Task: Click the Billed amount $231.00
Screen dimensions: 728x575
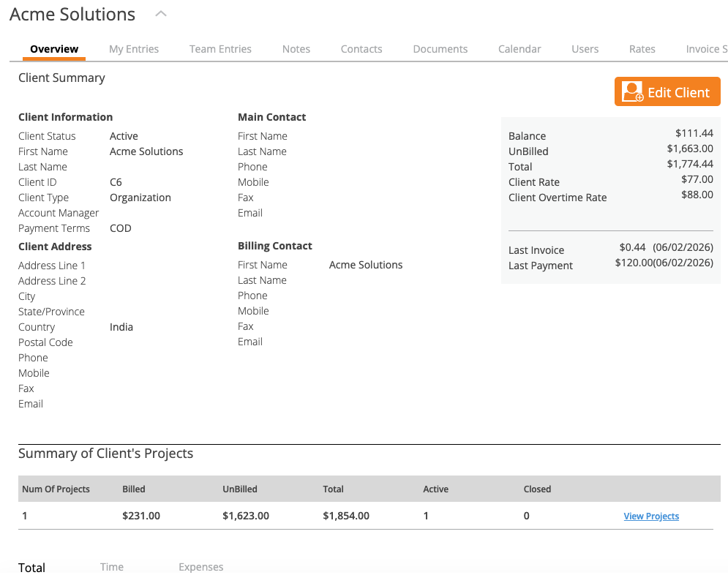Action: click(141, 516)
